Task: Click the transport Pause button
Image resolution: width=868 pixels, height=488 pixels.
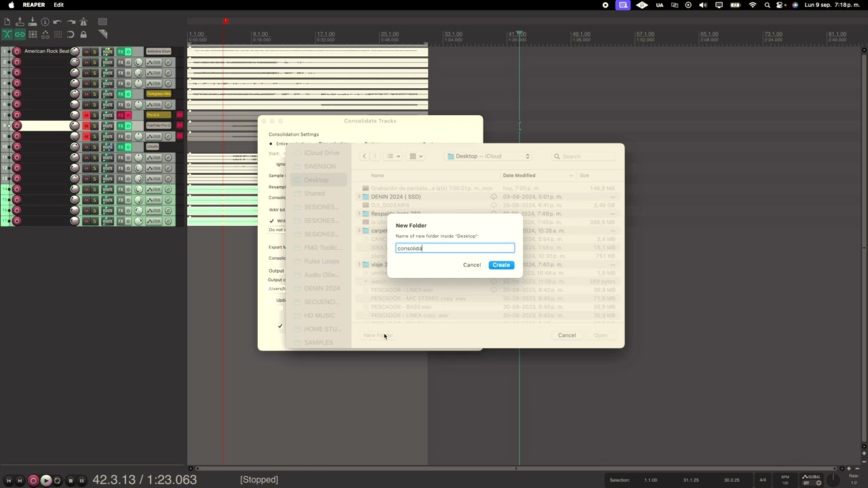Action: [81, 481]
